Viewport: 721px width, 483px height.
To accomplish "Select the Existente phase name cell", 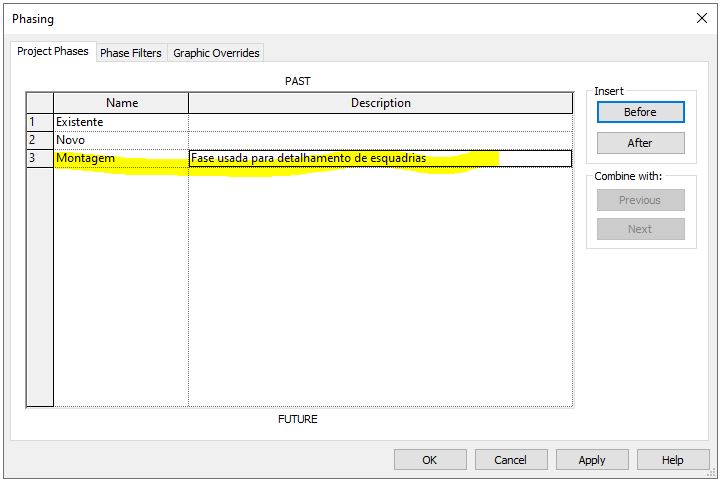I will (121, 122).
